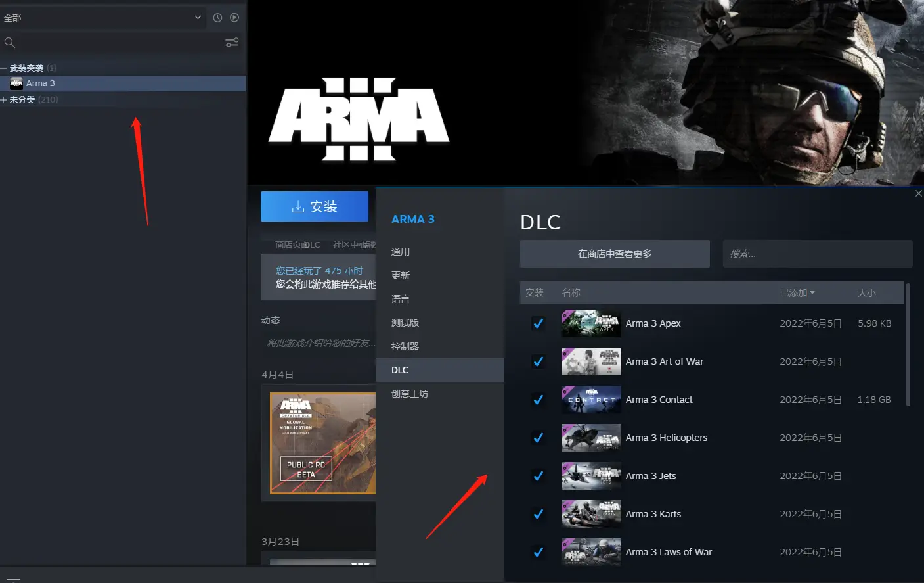Click the 安装 column header
924x583 pixels.
(535, 293)
